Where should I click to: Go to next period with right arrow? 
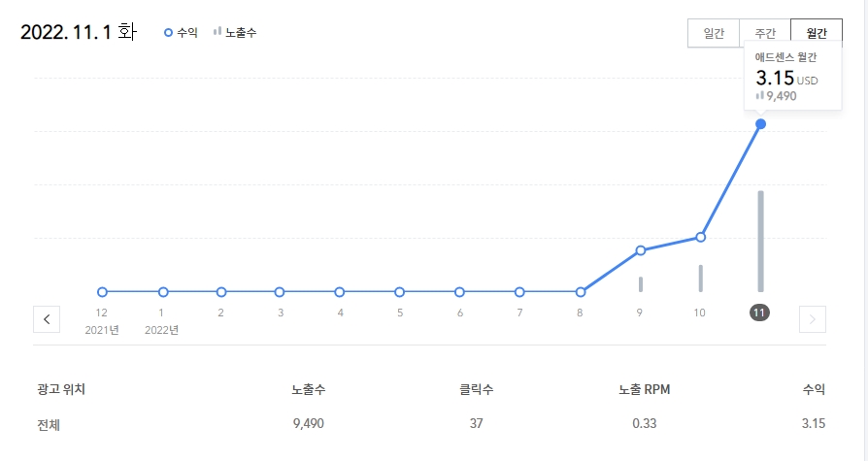(812, 319)
